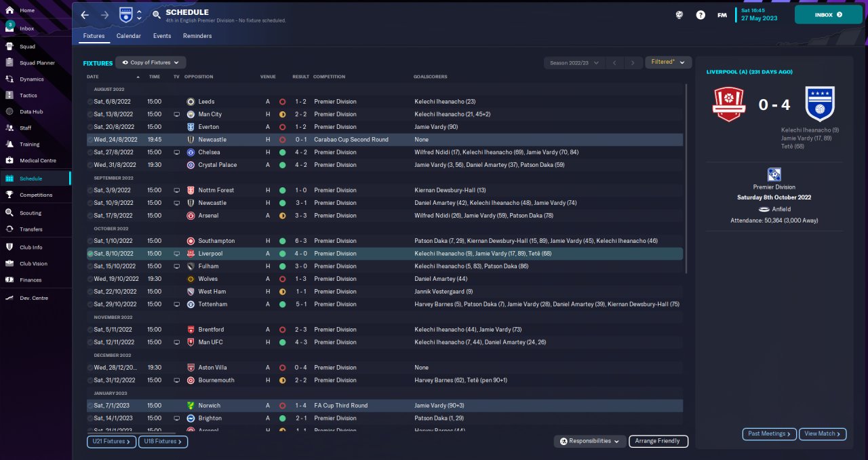The height and width of the screenshot is (460, 868).
Task: Sort fixtures by the Date column header
Action: [93, 77]
